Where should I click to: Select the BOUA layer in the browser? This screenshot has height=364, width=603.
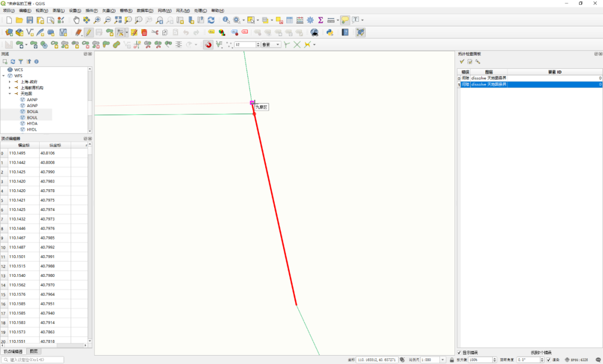pyautogui.click(x=32, y=112)
